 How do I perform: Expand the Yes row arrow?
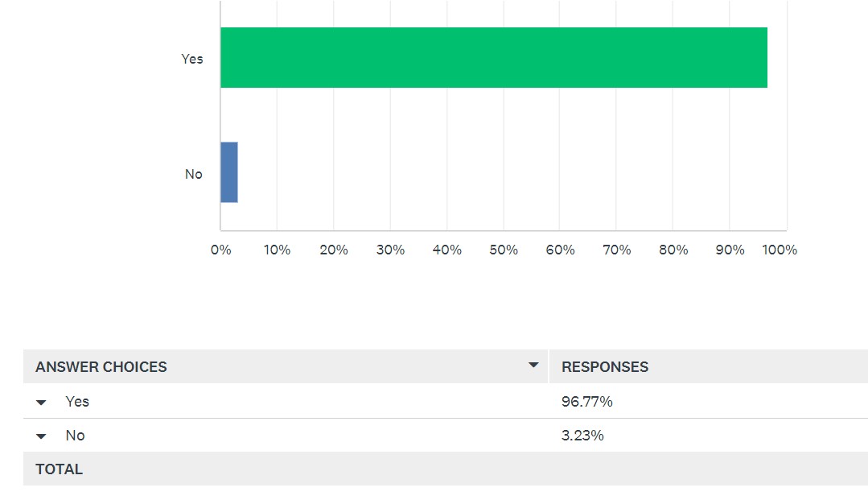pos(41,403)
